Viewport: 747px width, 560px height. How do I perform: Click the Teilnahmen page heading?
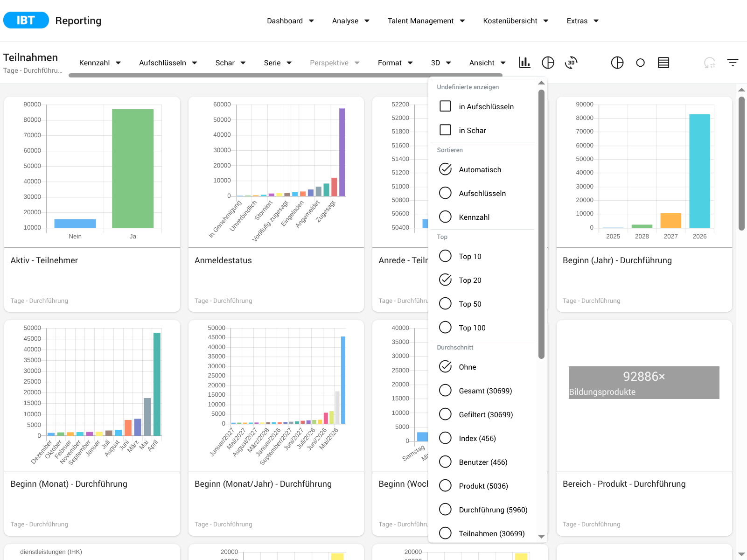tap(31, 57)
